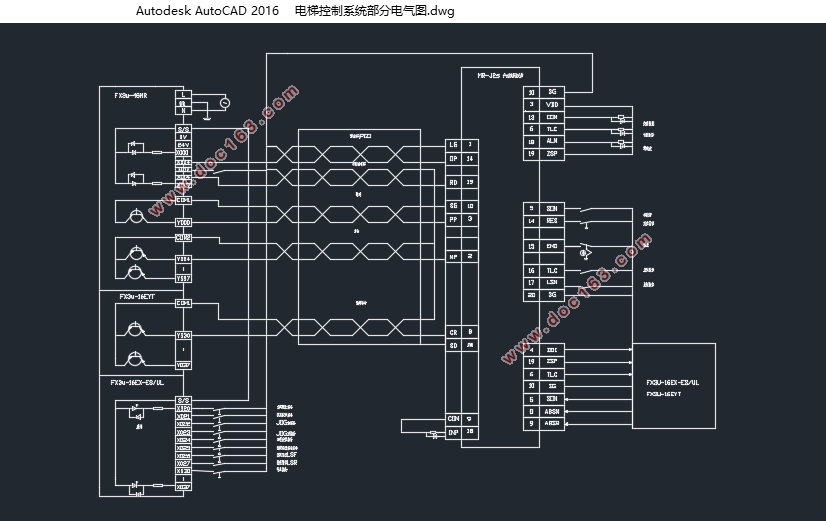Select the X020 input terminal
This screenshot has width=826, height=521.
tap(183, 408)
